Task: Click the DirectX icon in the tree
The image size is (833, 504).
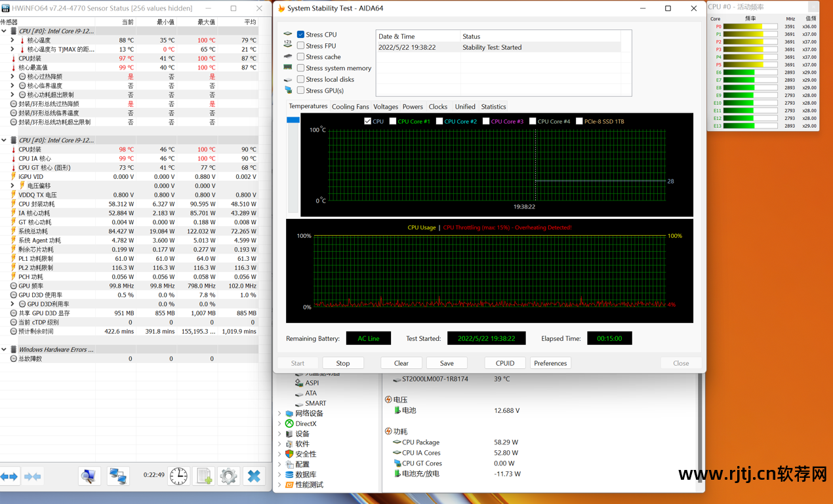Action: [x=289, y=424]
